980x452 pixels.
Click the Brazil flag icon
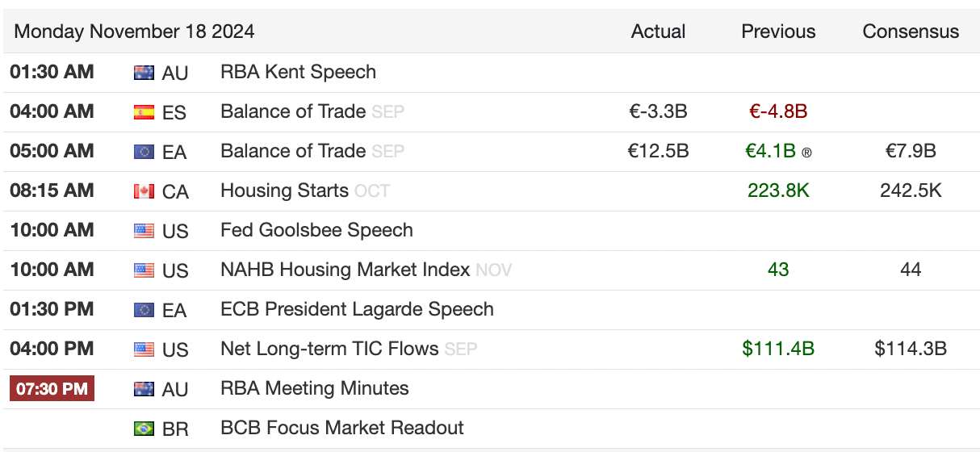pyautogui.click(x=144, y=429)
